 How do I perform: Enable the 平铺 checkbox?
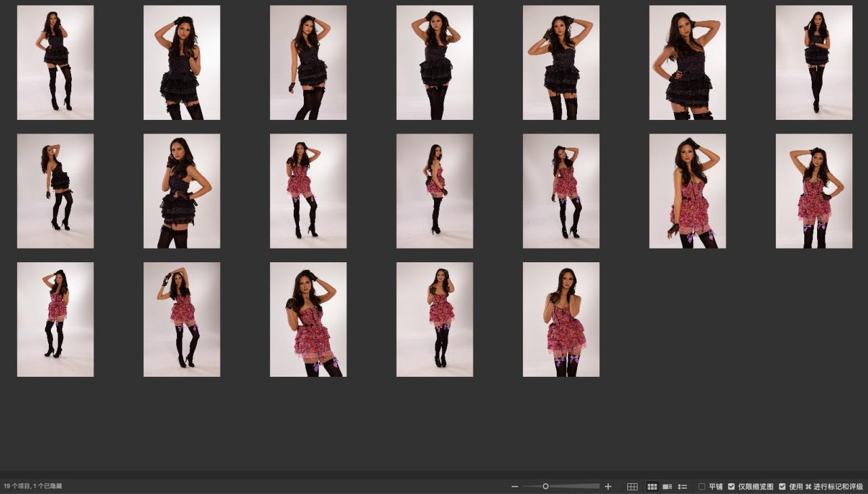(702, 487)
